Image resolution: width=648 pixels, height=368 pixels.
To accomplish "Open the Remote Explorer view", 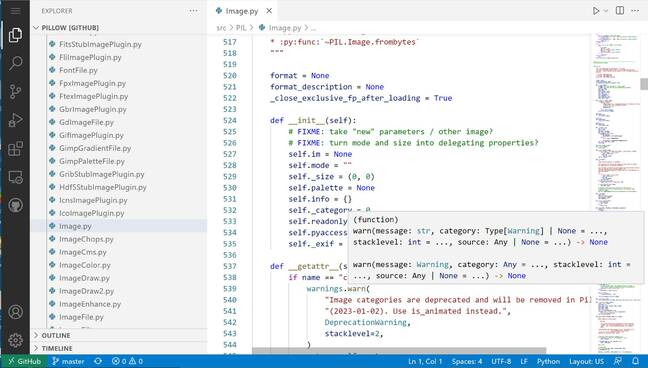I will tap(15, 177).
